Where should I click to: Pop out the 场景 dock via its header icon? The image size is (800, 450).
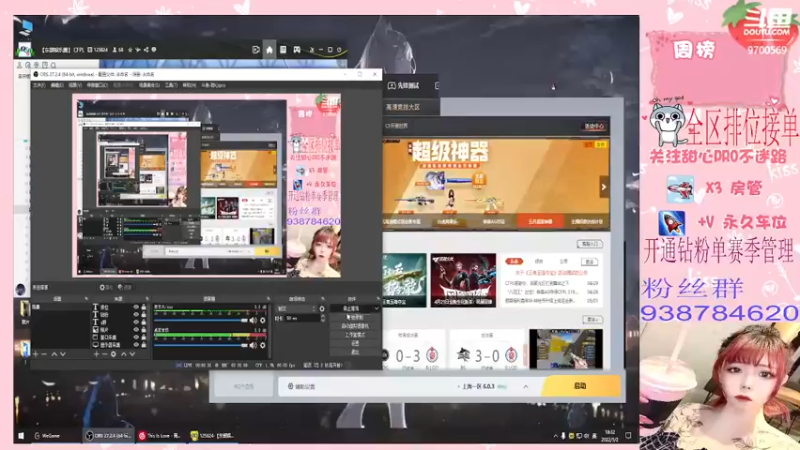point(86,298)
